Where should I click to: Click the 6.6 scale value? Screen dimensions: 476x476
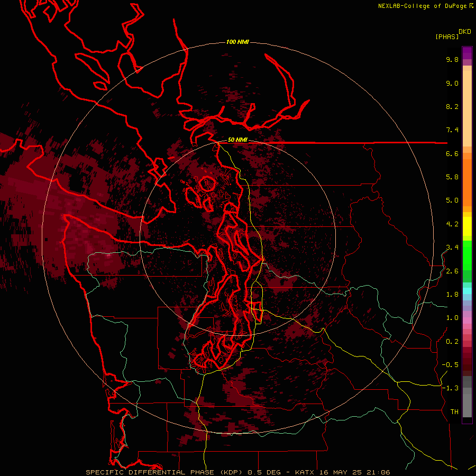tap(452, 153)
